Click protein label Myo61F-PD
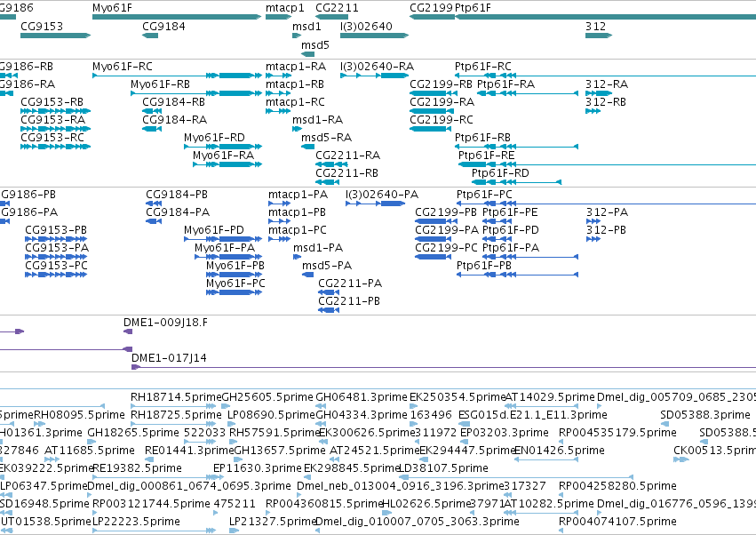Screen dimensions: 756x535 pyautogui.click(x=214, y=230)
